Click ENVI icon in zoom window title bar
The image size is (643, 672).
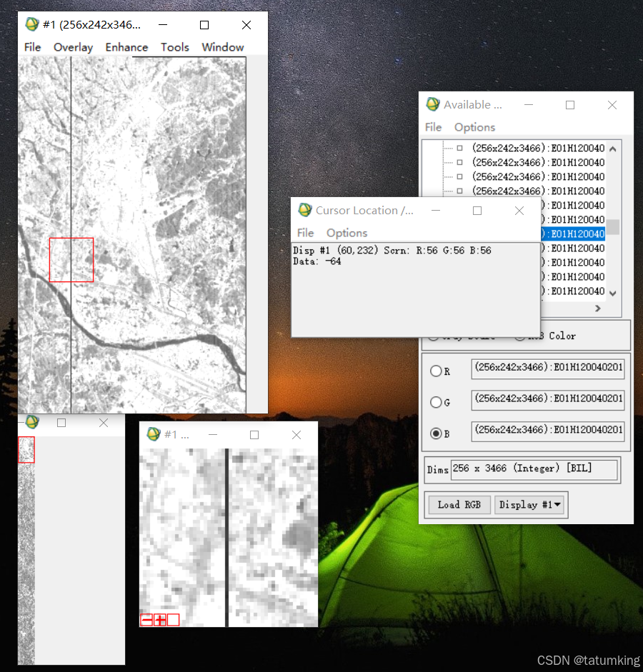coord(154,434)
